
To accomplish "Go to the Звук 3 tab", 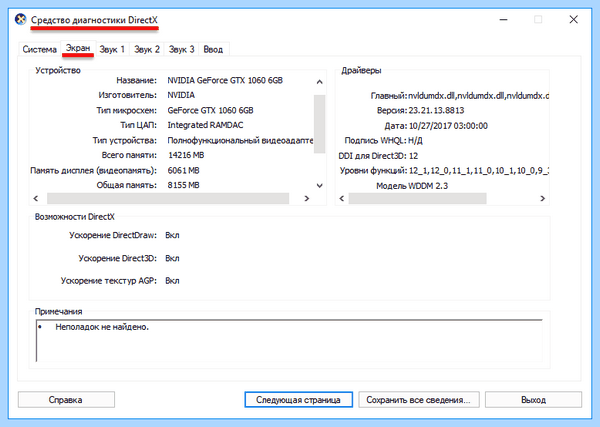I will pyautogui.click(x=181, y=49).
